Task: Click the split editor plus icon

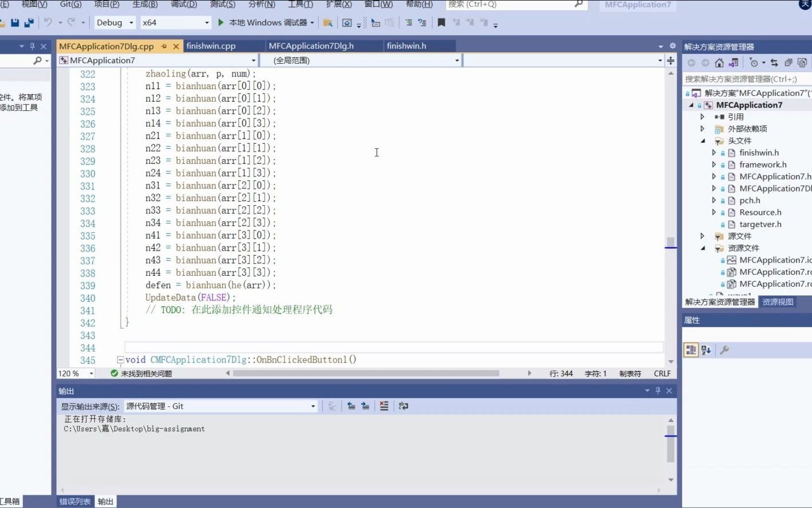Action: click(x=670, y=60)
